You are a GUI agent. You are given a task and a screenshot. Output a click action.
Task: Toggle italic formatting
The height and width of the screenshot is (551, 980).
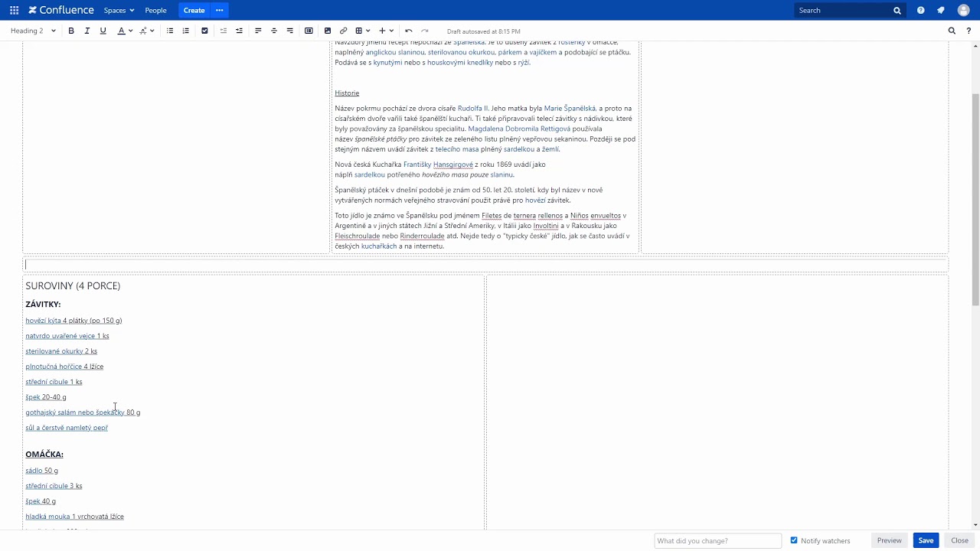(x=87, y=31)
